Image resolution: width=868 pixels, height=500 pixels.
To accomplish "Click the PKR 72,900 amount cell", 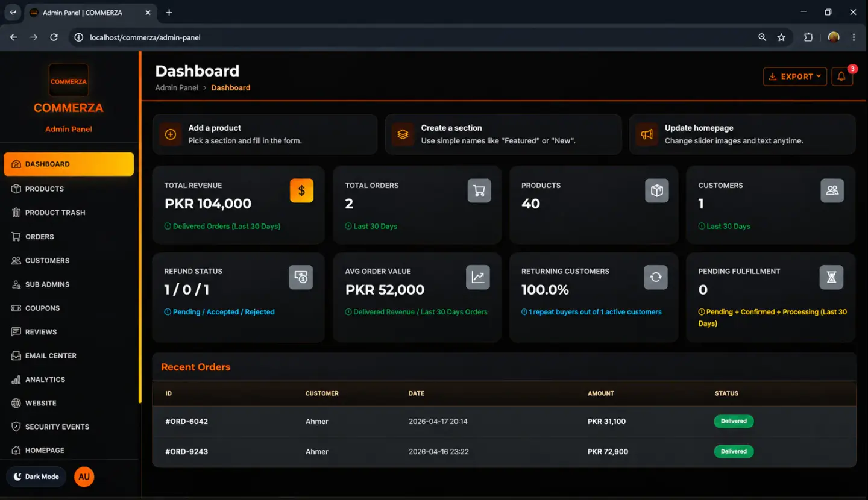I will 608,452.
